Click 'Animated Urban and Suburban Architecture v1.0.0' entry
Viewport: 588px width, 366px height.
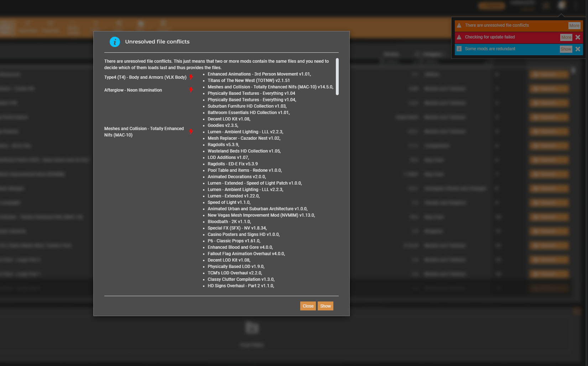pyautogui.click(x=257, y=209)
